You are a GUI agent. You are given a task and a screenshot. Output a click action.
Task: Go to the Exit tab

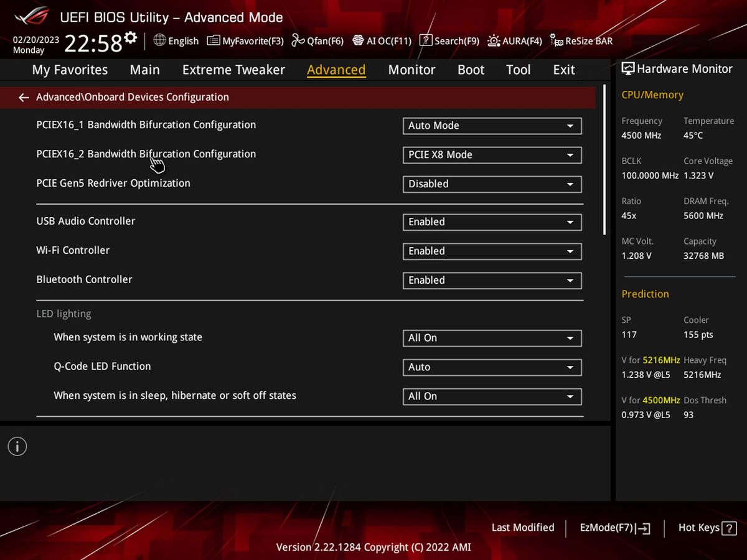tap(564, 70)
